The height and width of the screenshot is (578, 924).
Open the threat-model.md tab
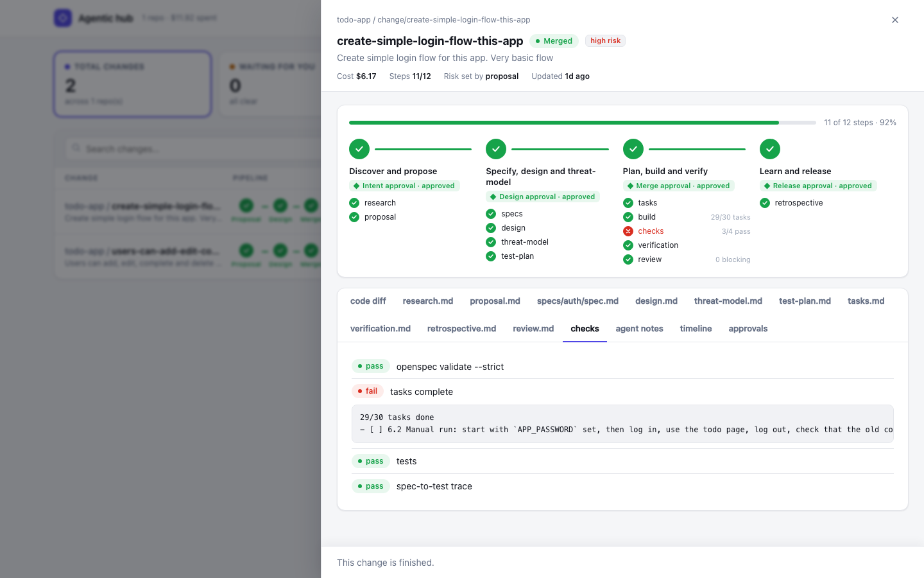[x=728, y=301]
